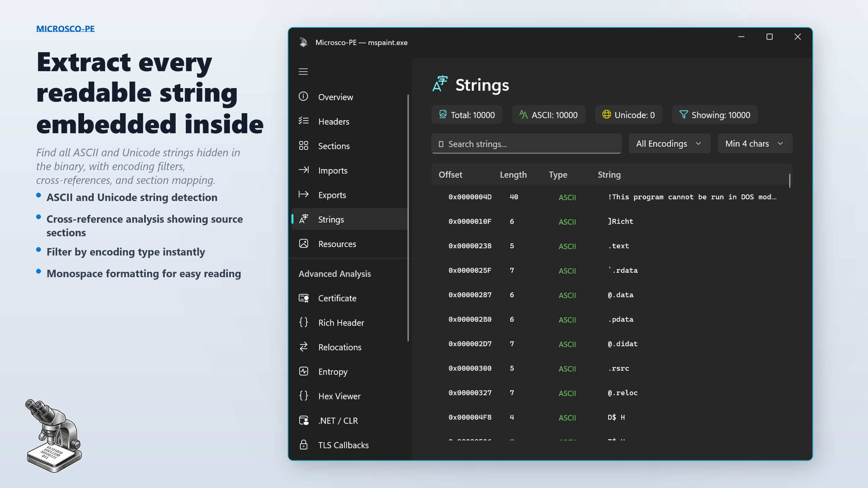Collapse the Advanced Analysis group
This screenshot has width=868, height=488.
tap(334, 273)
